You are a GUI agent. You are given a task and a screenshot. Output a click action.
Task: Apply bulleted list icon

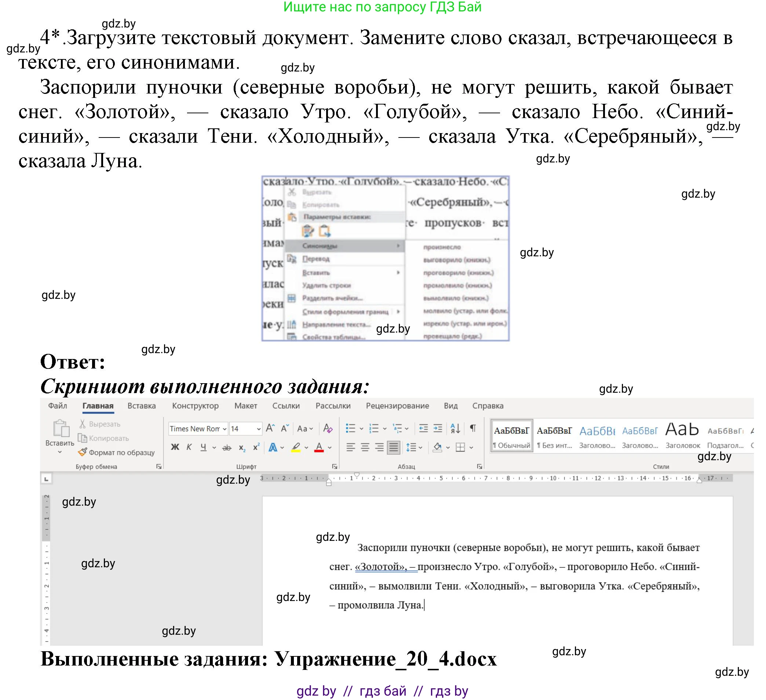pyautogui.click(x=350, y=428)
